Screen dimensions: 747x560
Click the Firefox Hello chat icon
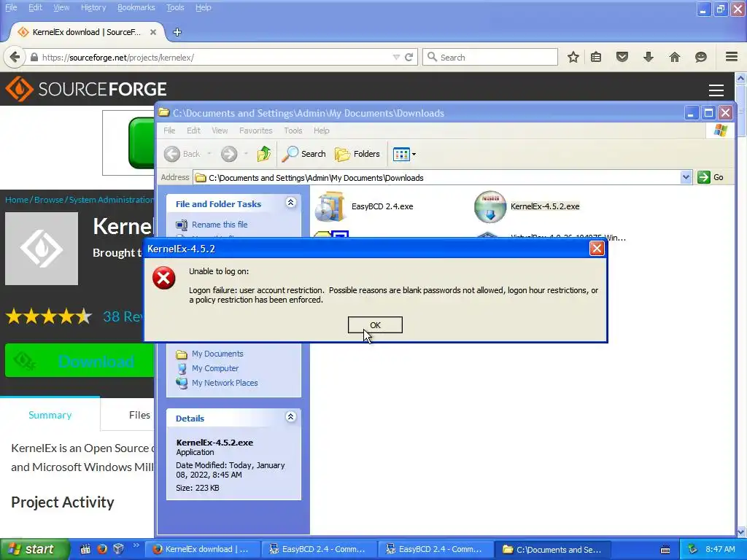pyautogui.click(x=701, y=57)
